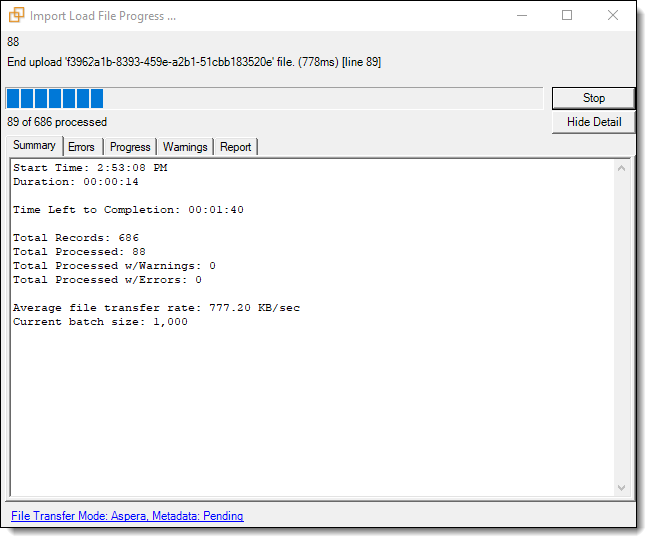The image size is (652, 543).
Task: Click the End upload file message line
Action: tap(193, 62)
